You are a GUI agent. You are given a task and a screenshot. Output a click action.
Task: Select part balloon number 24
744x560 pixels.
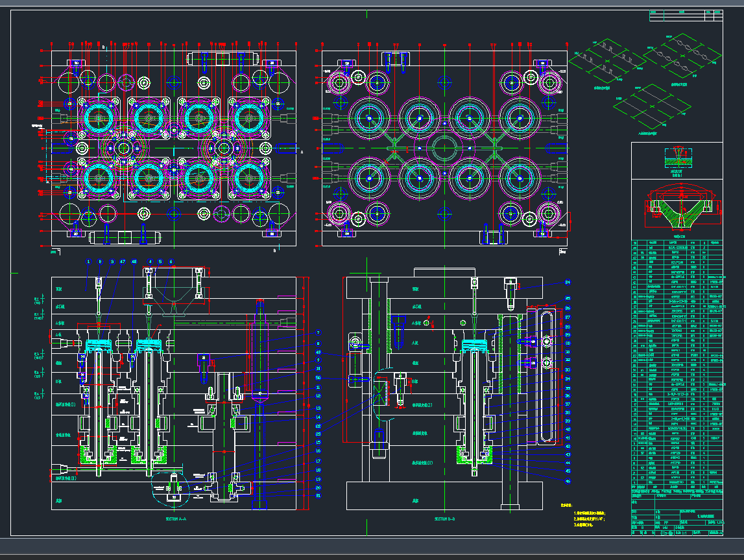(x=568, y=283)
